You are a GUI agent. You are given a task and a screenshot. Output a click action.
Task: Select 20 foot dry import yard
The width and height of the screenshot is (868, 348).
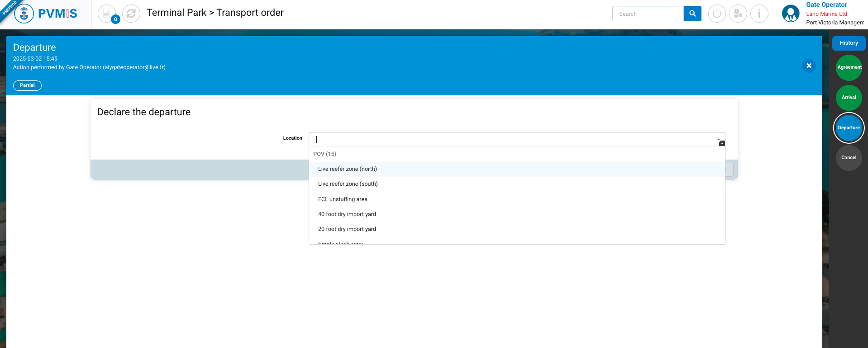(347, 229)
